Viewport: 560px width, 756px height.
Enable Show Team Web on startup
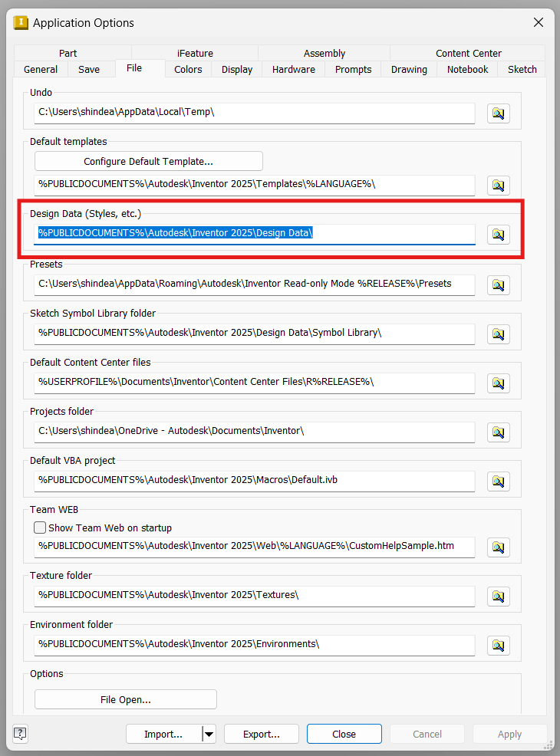39,528
